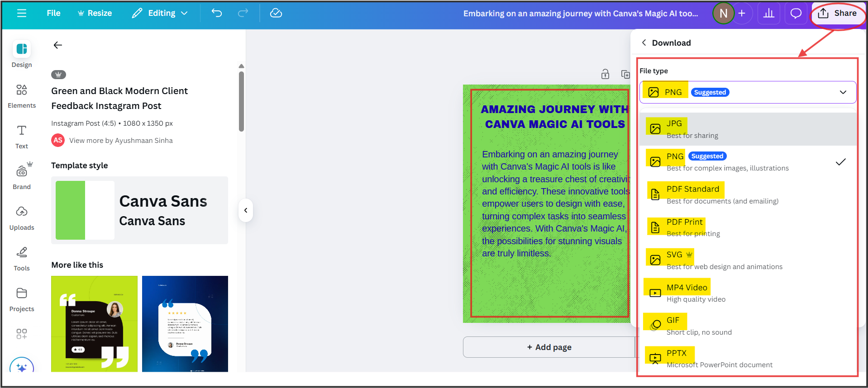
Task: Click the premium crown badge
Action: click(x=58, y=75)
